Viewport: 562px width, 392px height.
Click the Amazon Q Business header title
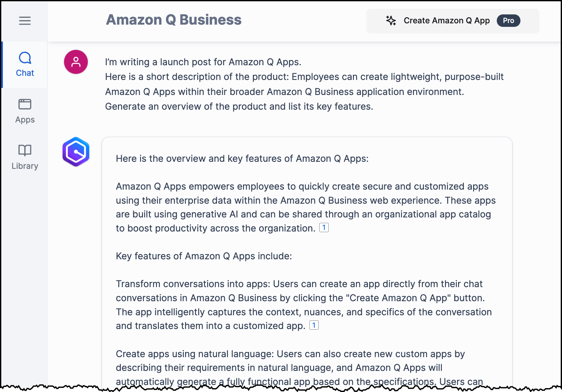174,20
